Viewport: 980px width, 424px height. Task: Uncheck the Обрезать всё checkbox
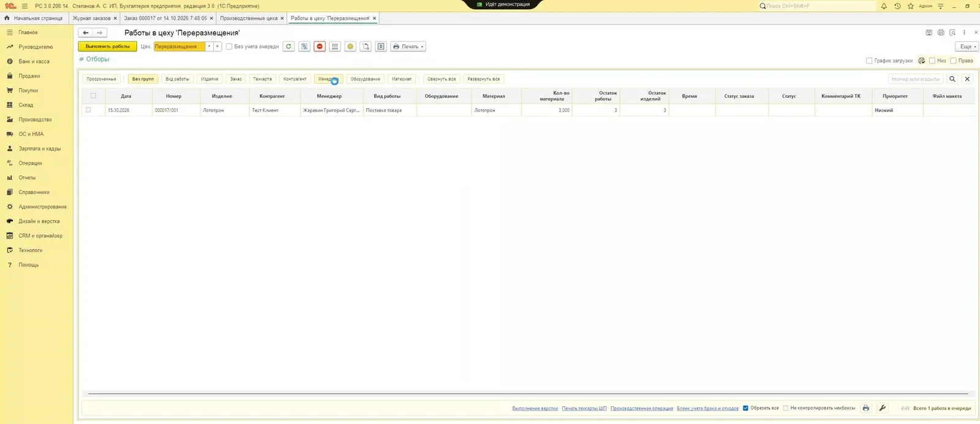tap(745, 408)
